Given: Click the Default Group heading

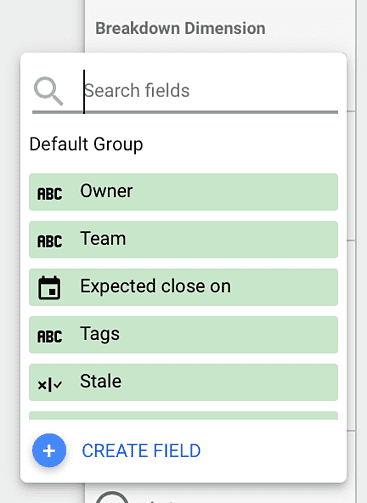Looking at the screenshot, I should 86,144.
